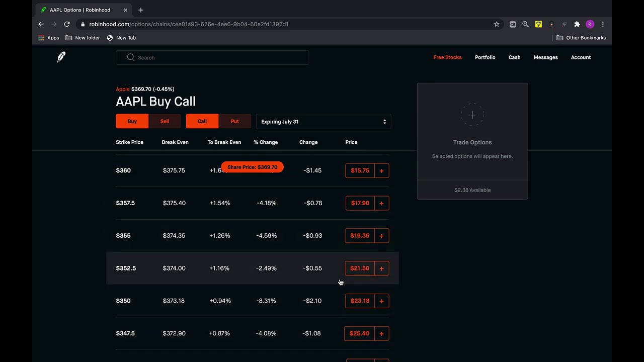644x362 pixels.
Task: Click the $17.90 price button
Action: 360,203
